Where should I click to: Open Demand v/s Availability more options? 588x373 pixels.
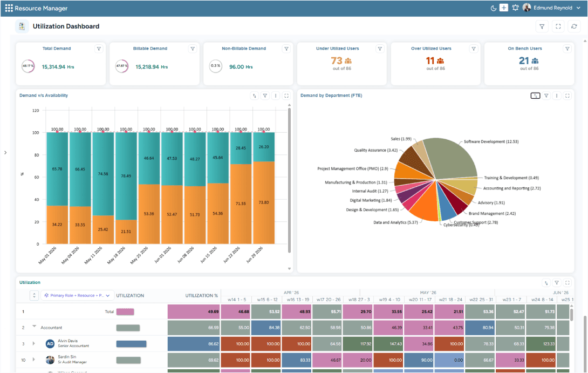[276, 96]
